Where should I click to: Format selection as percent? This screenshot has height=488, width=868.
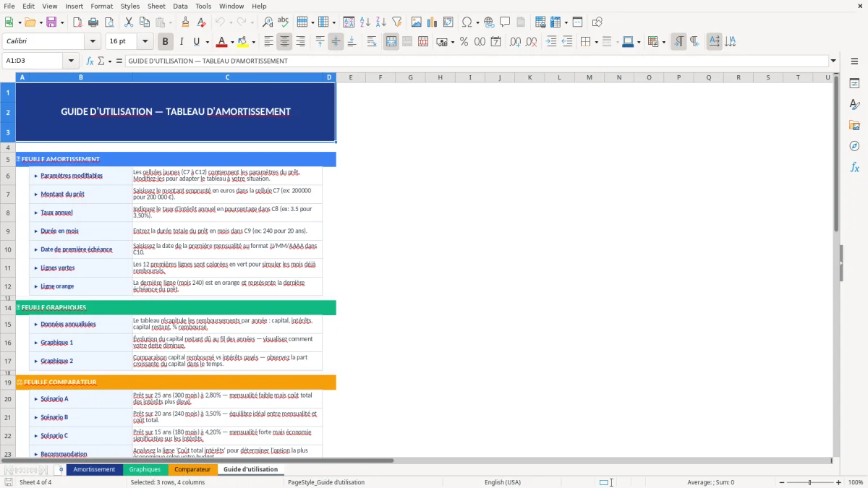pos(464,41)
